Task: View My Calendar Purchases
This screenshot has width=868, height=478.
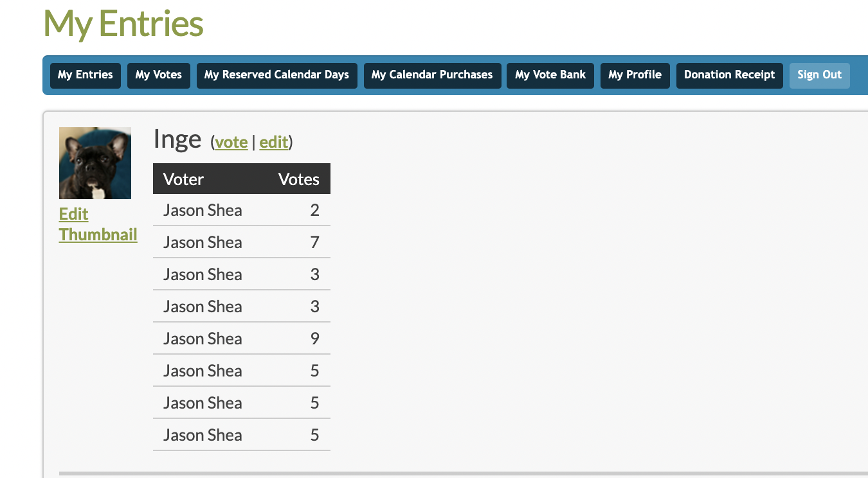Action: click(x=432, y=75)
